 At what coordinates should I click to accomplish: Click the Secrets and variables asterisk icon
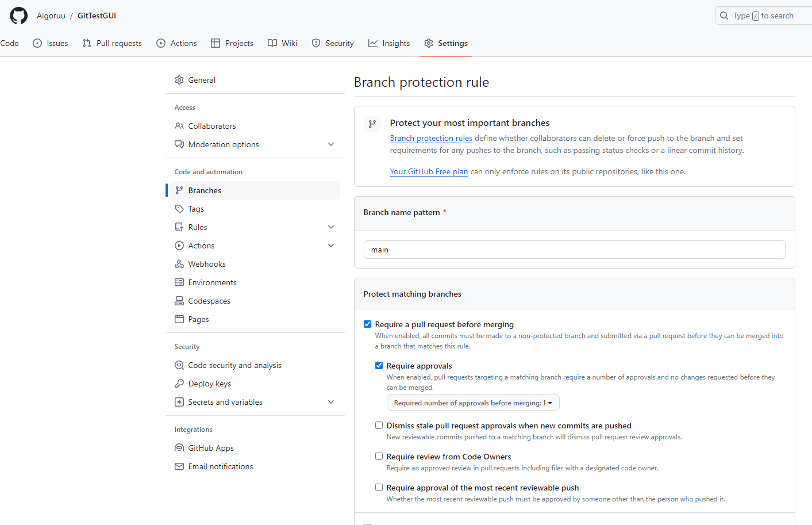179,402
